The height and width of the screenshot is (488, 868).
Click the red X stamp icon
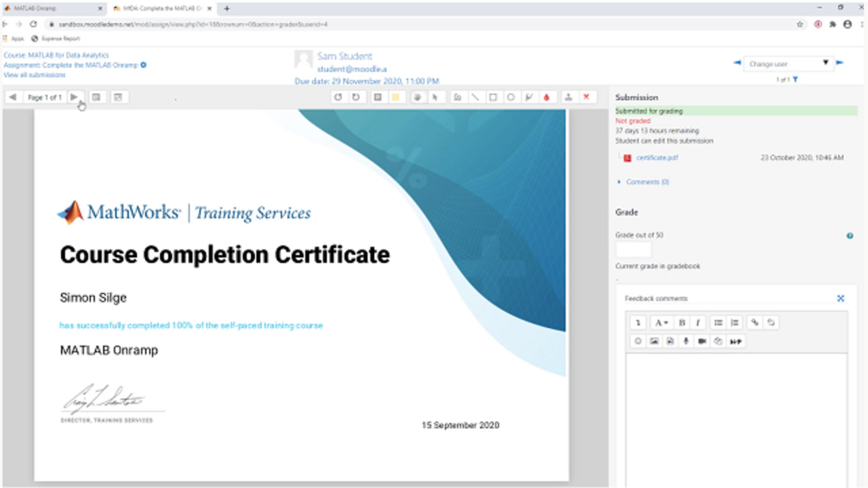click(587, 97)
